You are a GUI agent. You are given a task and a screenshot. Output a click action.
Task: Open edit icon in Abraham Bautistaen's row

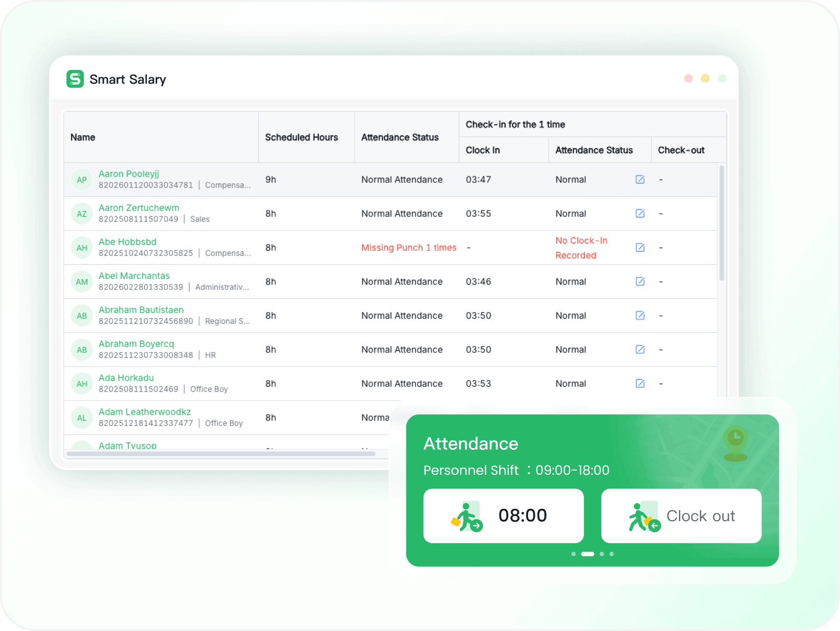tap(640, 315)
